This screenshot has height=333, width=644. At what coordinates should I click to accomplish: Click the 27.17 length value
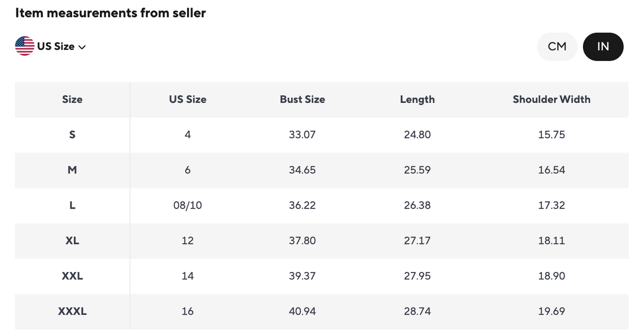click(417, 240)
